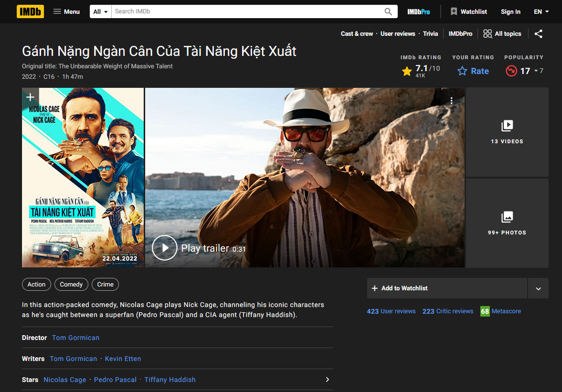Open the 99+ Photos tile
Screen dimensions: 562x392
pos(507,223)
